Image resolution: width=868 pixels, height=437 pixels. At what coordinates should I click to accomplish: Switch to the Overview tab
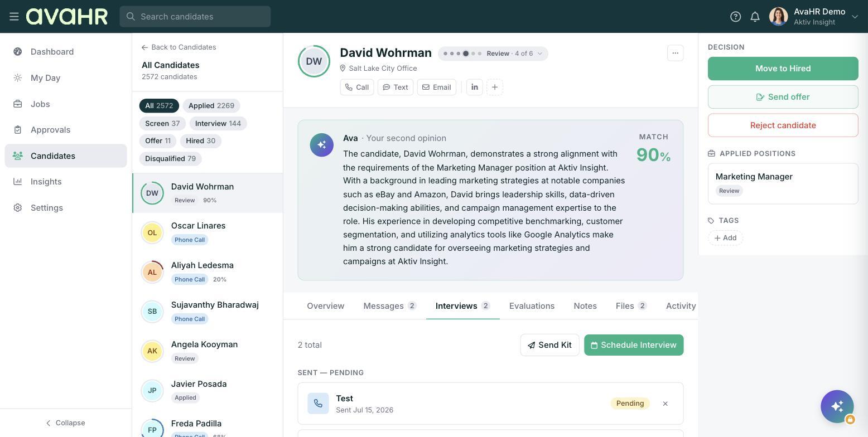(326, 306)
